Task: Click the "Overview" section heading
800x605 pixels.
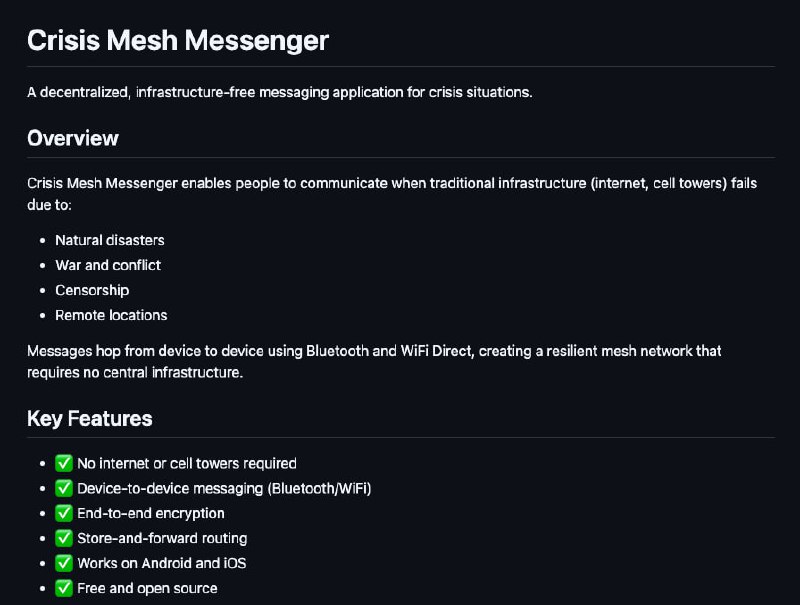Action: [x=73, y=138]
